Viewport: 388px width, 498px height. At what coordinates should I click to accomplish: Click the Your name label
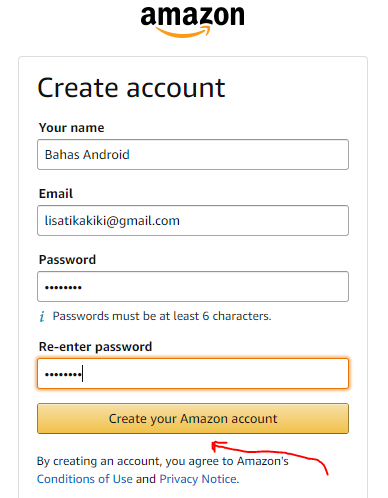tap(71, 128)
